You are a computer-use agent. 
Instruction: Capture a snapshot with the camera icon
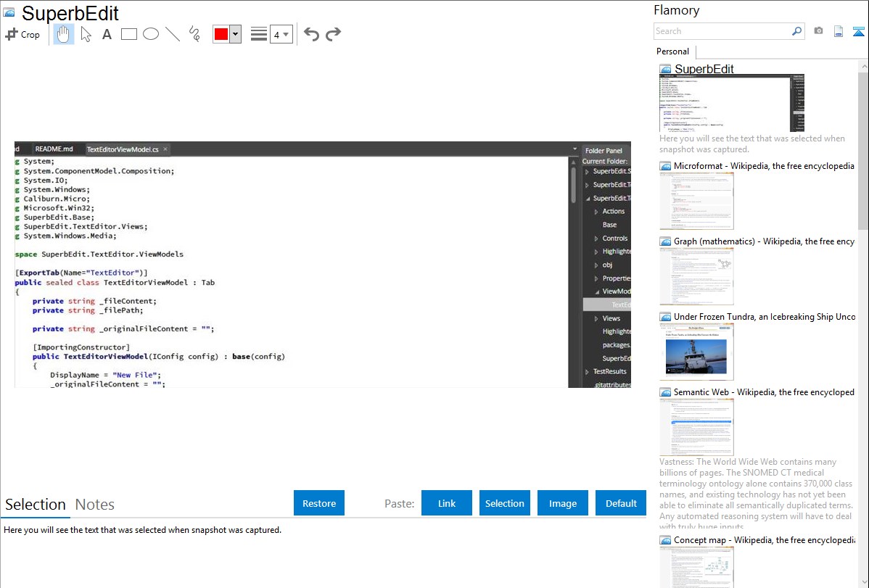click(x=818, y=31)
